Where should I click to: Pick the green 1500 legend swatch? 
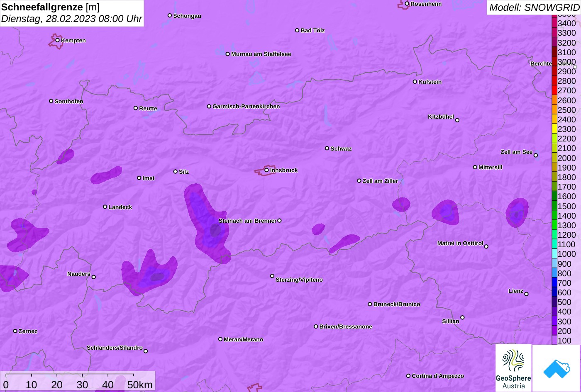tap(554, 206)
